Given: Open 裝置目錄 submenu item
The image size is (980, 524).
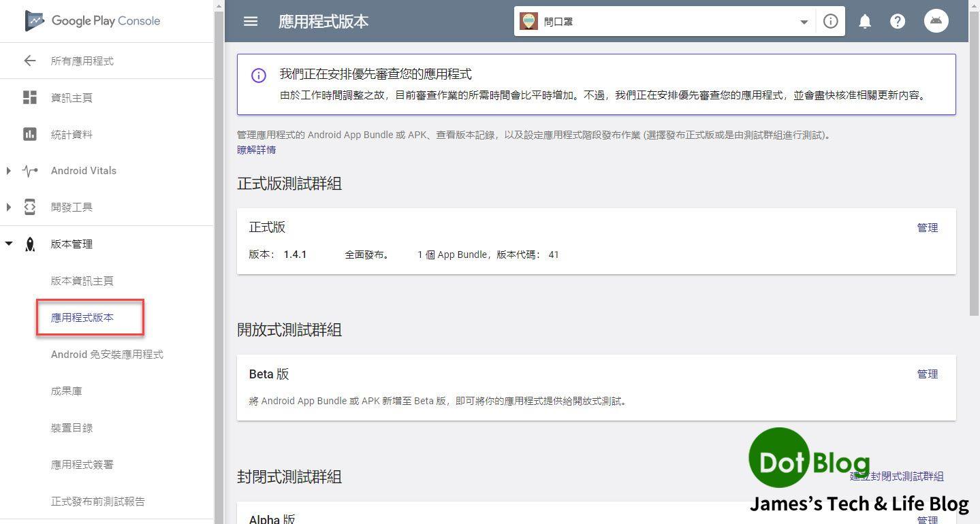Looking at the screenshot, I should pyautogui.click(x=72, y=428).
